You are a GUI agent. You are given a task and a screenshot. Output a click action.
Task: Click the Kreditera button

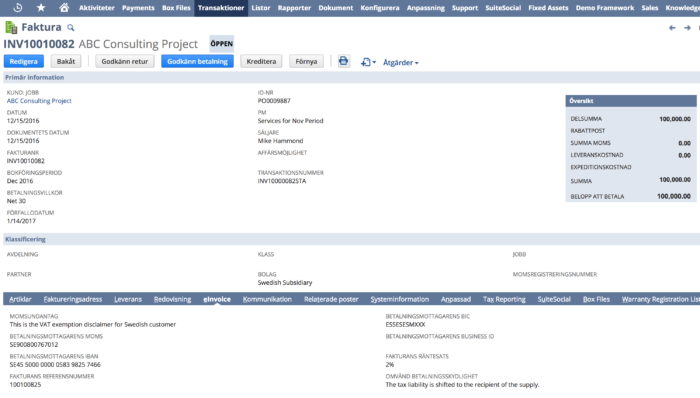coord(261,61)
